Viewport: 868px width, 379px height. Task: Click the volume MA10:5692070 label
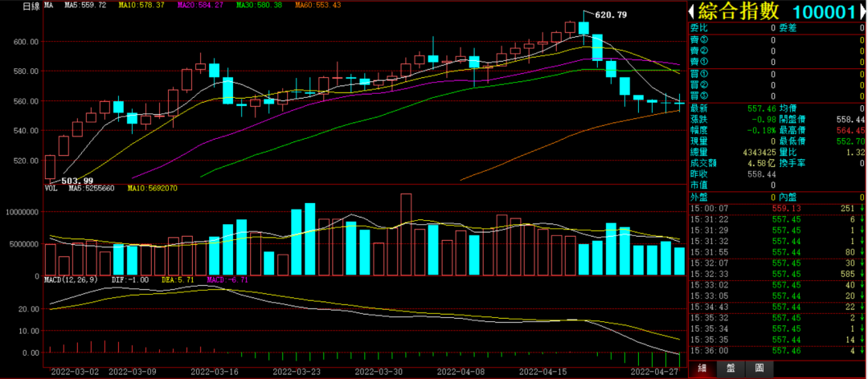coord(152,188)
